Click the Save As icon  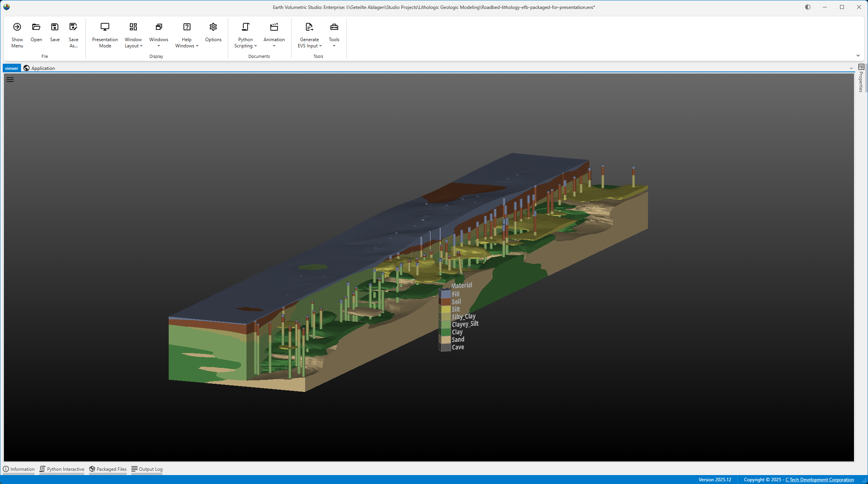(x=73, y=27)
